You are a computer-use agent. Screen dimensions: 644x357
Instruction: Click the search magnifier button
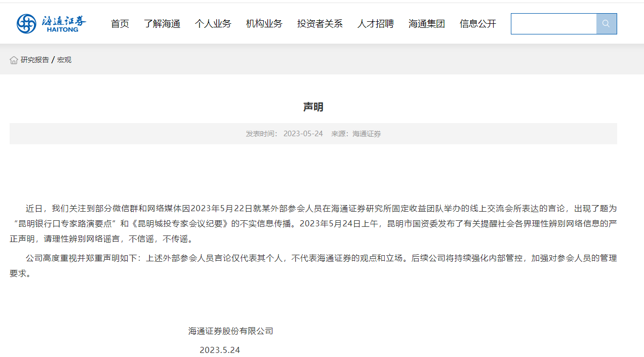[x=607, y=24]
